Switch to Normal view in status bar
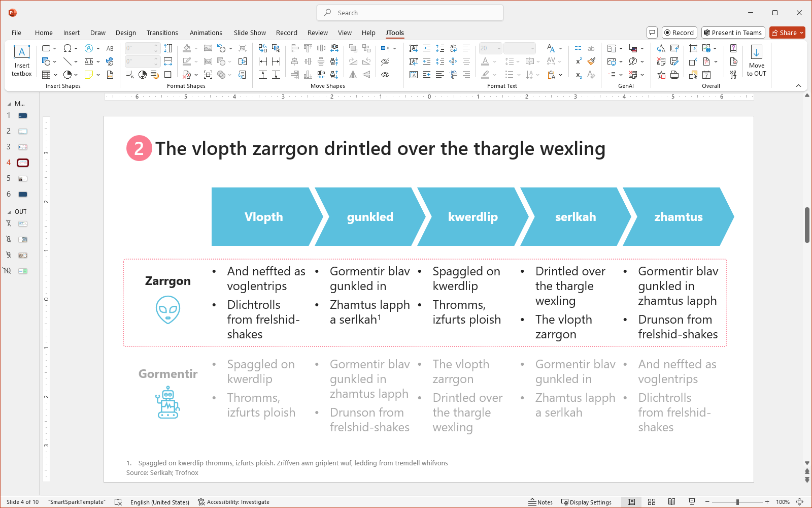The width and height of the screenshot is (812, 508). (x=631, y=502)
